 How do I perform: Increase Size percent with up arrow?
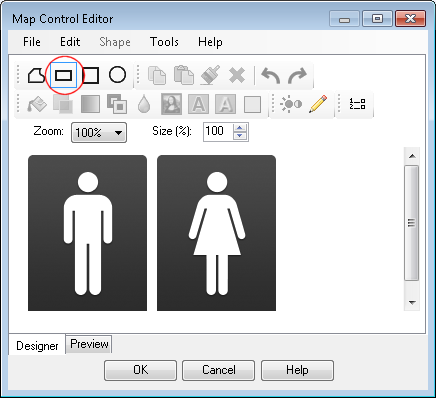(x=240, y=128)
